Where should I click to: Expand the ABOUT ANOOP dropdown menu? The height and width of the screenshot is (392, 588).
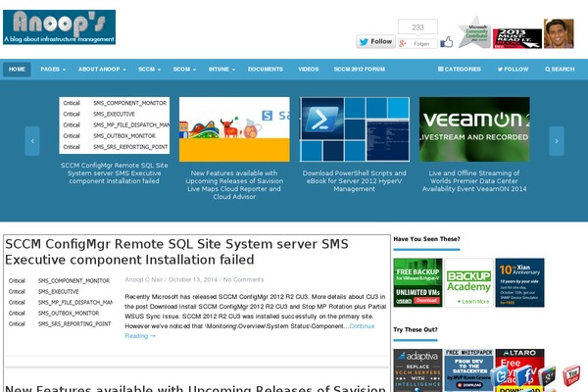pos(102,70)
